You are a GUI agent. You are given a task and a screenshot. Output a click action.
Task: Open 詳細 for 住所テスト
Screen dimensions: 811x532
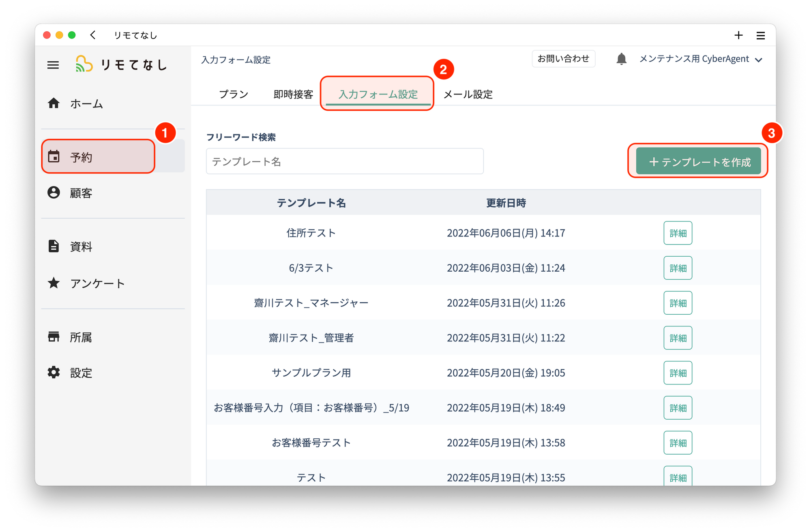pos(678,233)
